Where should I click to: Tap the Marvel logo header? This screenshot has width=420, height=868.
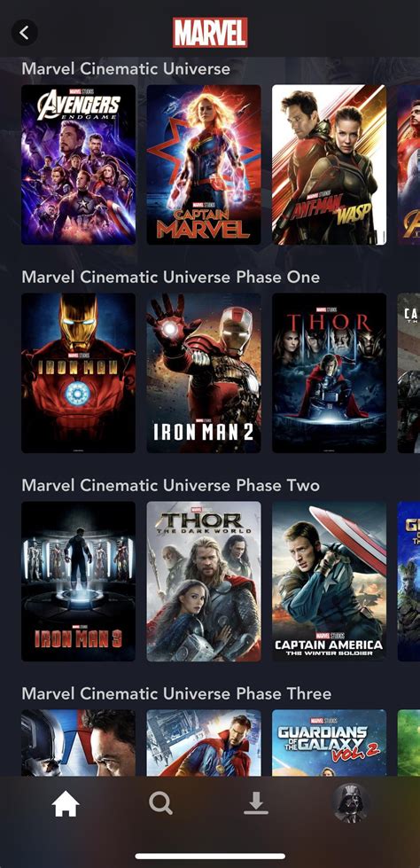(210, 33)
